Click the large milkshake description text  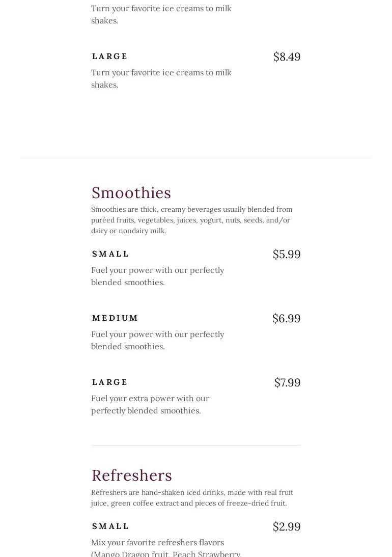coord(161,78)
